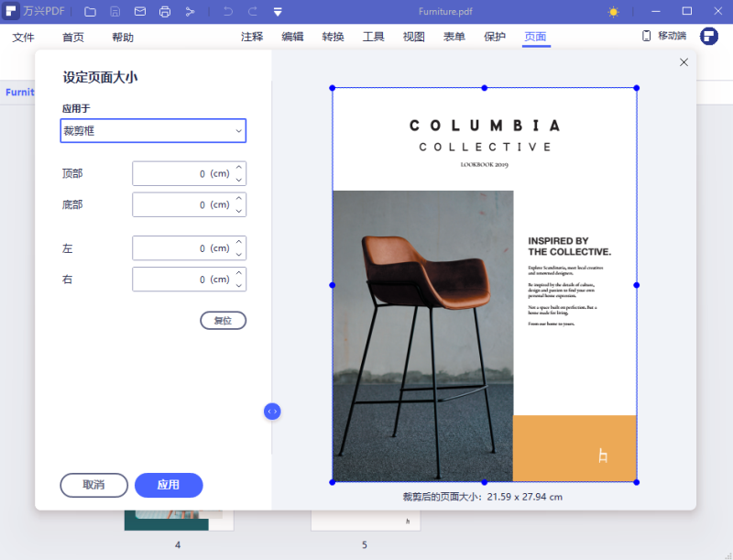Click the email envelope icon

click(140, 12)
